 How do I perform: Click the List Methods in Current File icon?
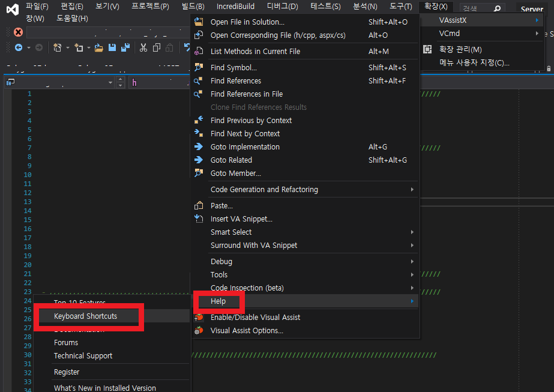coord(199,51)
